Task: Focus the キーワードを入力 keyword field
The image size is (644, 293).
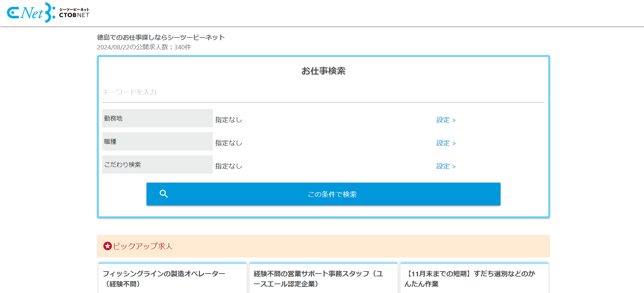Action: pyautogui.click(x=323, y=92)
